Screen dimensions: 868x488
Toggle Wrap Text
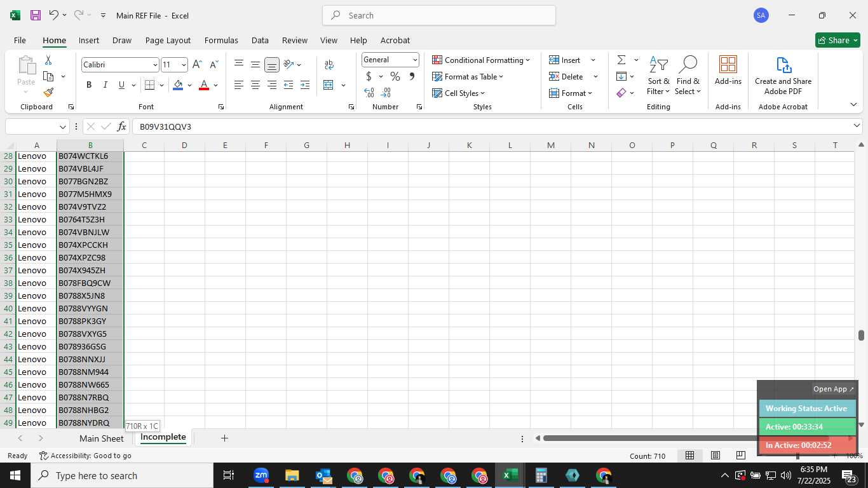click(x=329, y=64)
